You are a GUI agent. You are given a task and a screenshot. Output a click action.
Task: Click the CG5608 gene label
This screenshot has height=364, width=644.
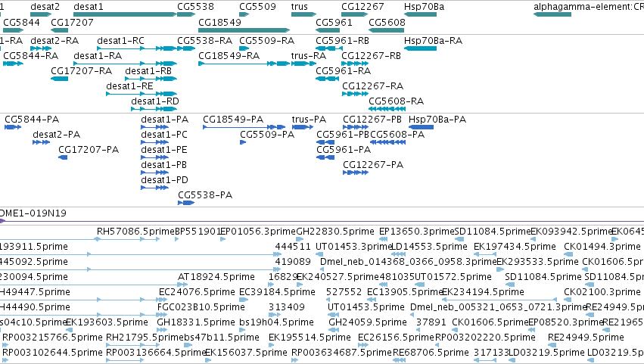pyautogui.click(x=387, y=22)
